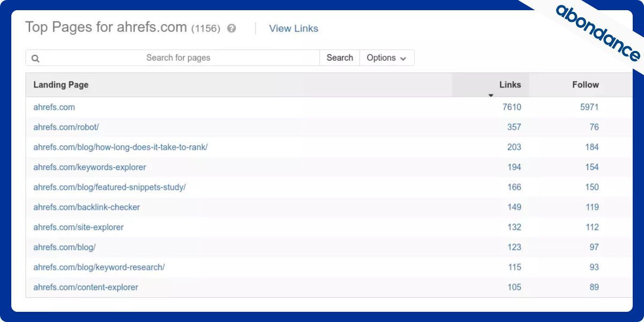Click the (1156) page count

coord(206,28)
